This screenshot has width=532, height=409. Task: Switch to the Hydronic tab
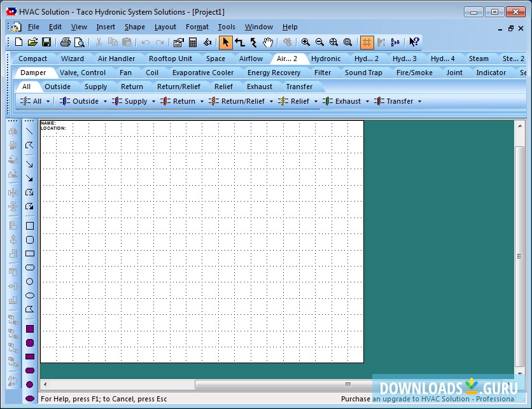(x=326, y=59)
